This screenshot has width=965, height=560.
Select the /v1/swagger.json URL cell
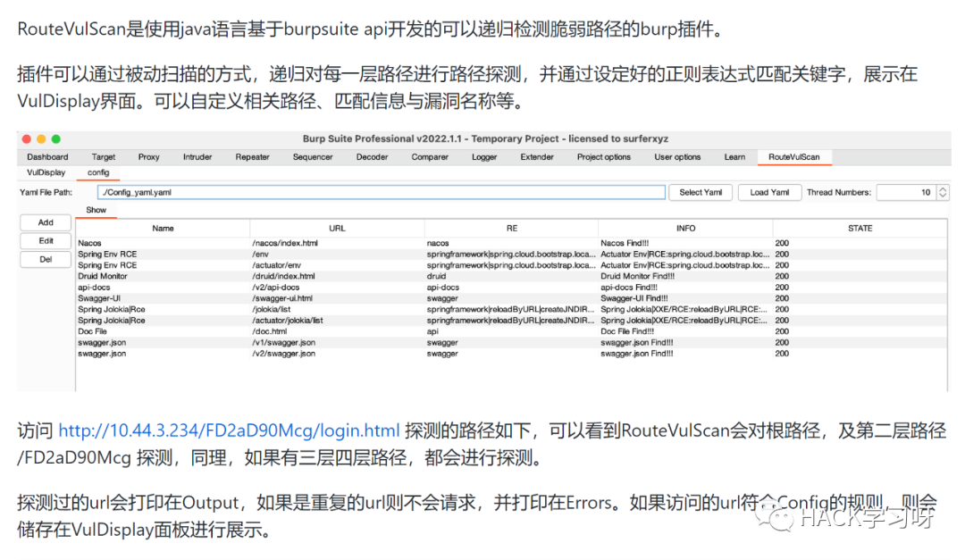click(x=337, y=343)
